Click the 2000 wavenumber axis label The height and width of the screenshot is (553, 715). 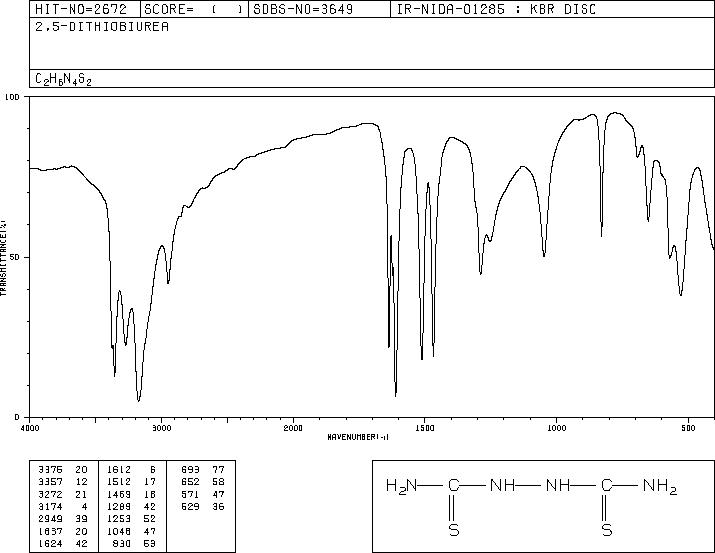(x=293, y=428)
